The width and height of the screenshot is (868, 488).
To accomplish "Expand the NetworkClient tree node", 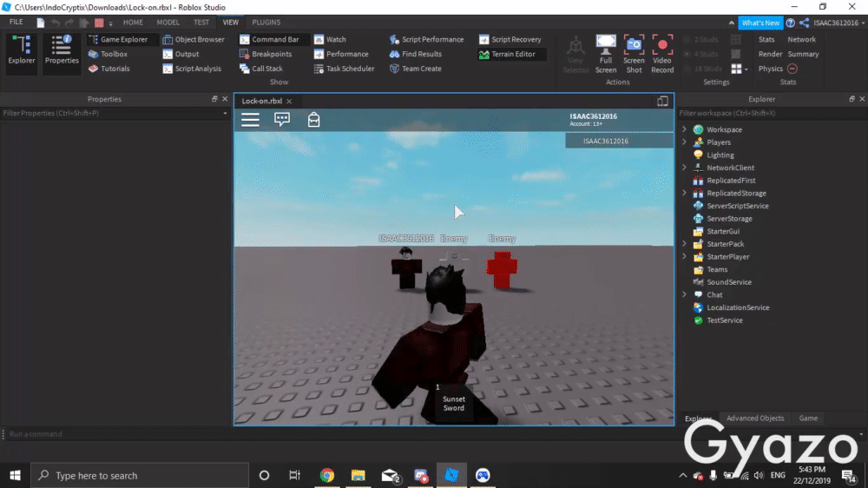I will (684, 168).
